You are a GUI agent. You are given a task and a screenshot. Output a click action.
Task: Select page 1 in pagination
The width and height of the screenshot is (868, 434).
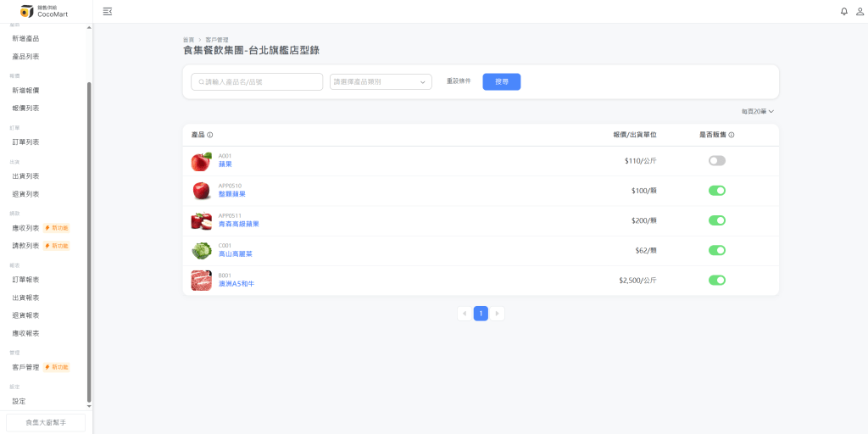[x=481, y=314]
